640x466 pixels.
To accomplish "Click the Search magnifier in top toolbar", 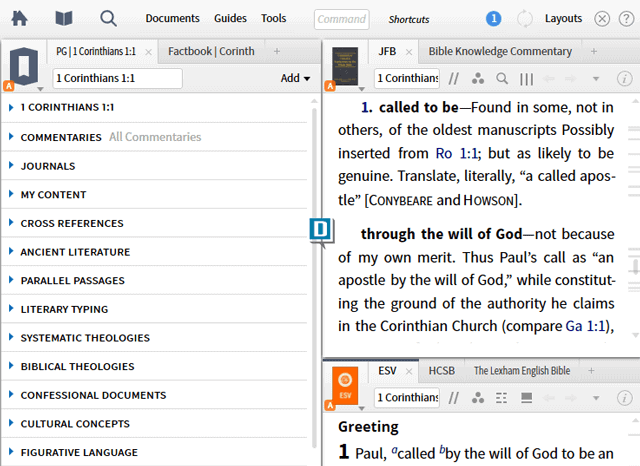I will (108, 18).
